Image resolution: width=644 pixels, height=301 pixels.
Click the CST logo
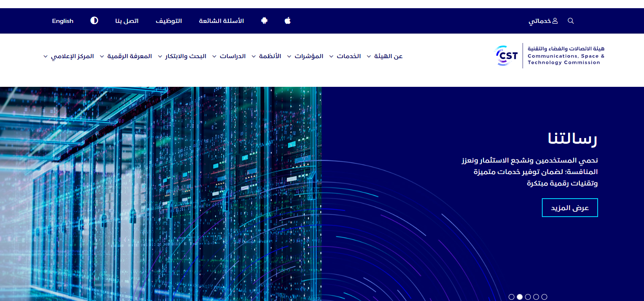(x=507, y=56)
